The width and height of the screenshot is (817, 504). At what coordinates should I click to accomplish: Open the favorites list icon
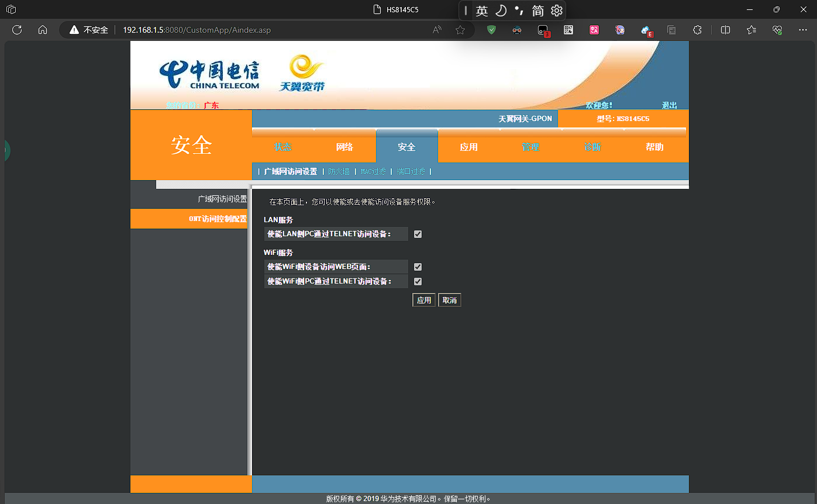click(751, 30)
